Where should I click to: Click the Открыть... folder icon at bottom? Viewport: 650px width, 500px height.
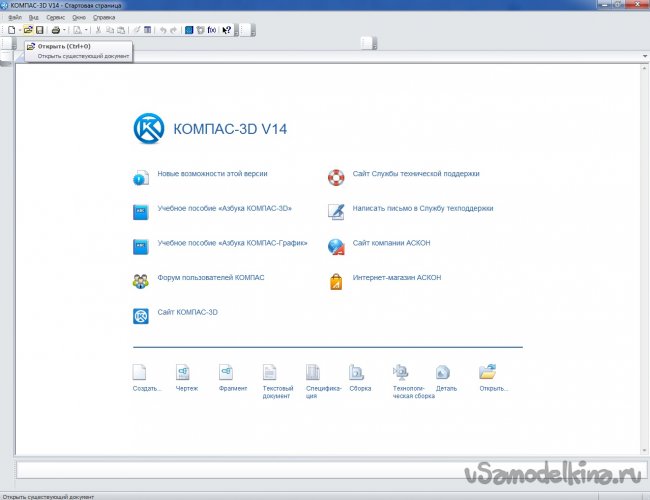(x=488, y=373)
